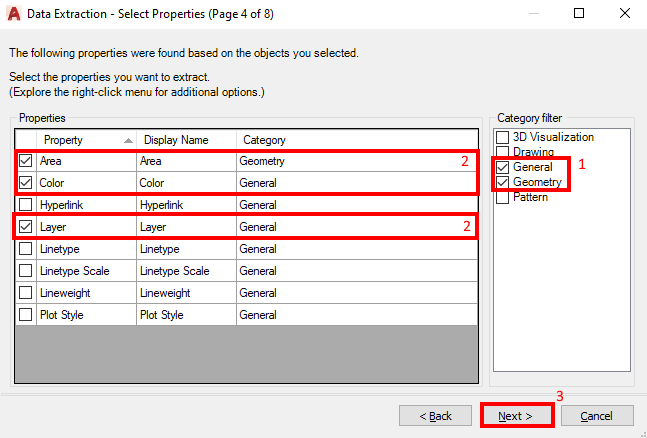Select the Layer display name cell
The image size is (647, 438).
[186, 227]
